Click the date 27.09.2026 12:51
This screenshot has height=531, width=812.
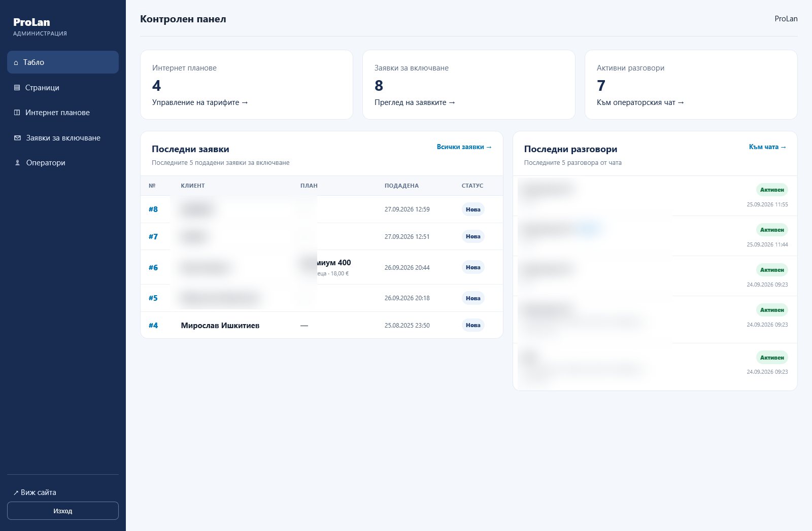(x=407, y=237)
